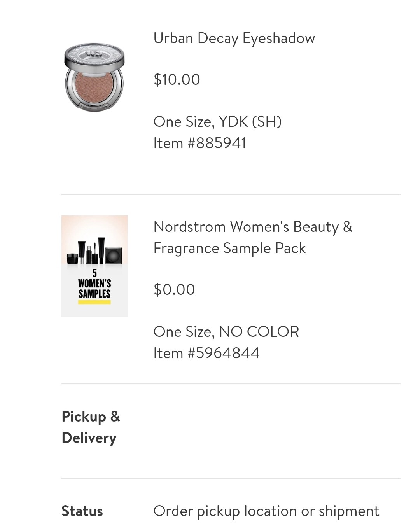The image size is (420, 525).
Task: Tap divider line above Pickup & Delivery
Action: 231,384
